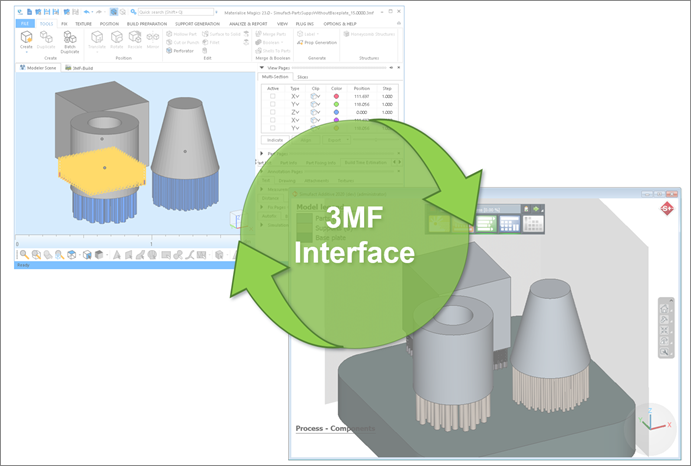Collapse the View Pages panel

click(x=262, y=68)
